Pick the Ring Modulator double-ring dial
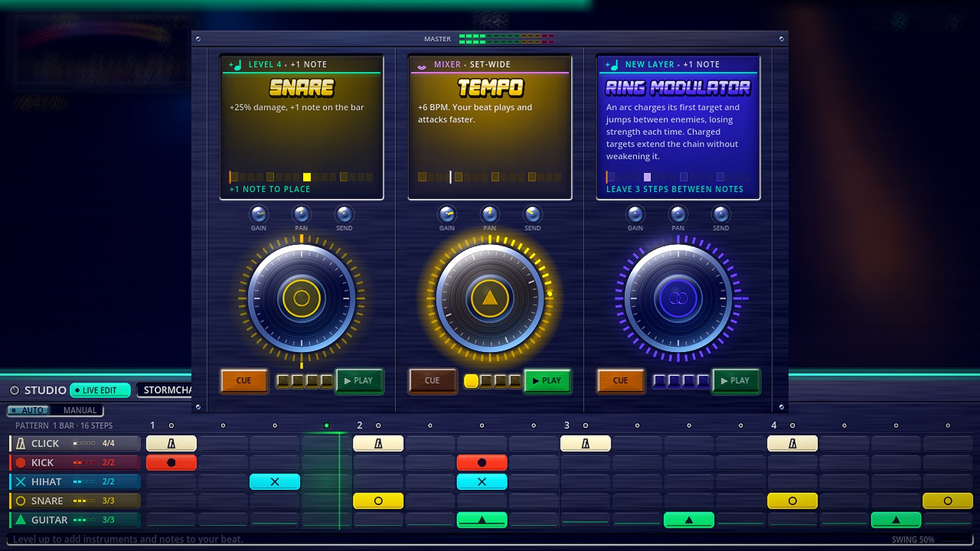The width and height of the screenshot is (980, 551). (x=678, y=298)
